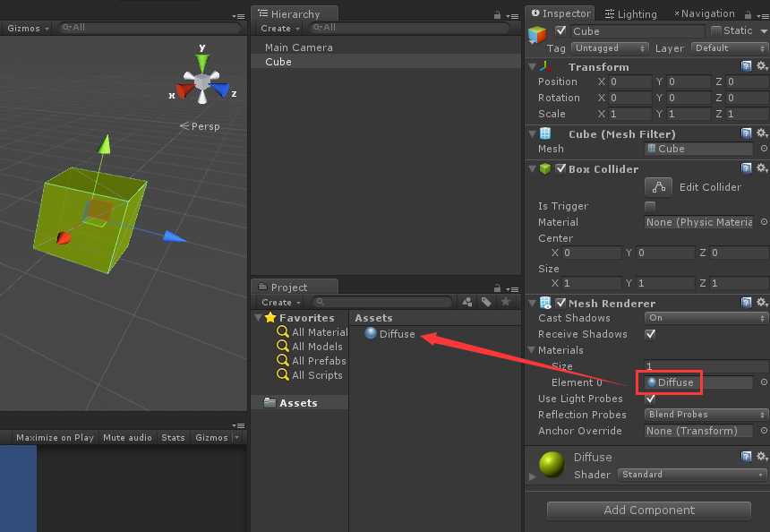Toggle Mute audio in Game view
Screen dimensions: 770x532
pos(127,437)
